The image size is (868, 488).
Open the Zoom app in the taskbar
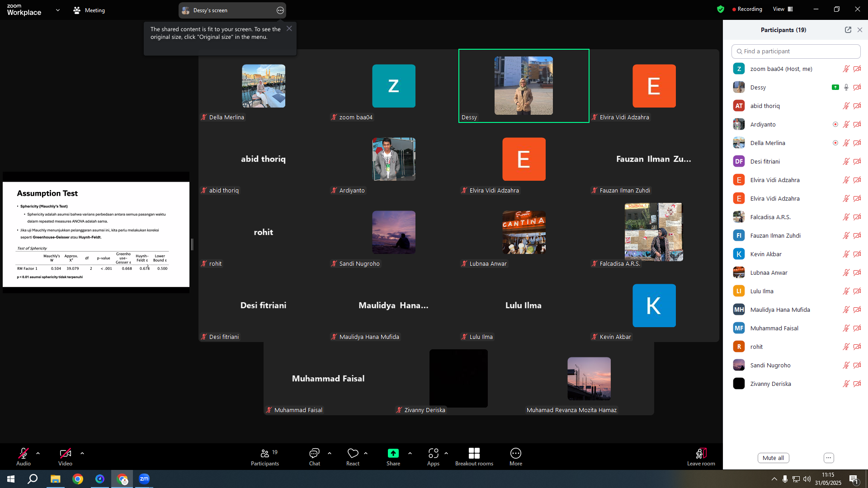[144, 479]
